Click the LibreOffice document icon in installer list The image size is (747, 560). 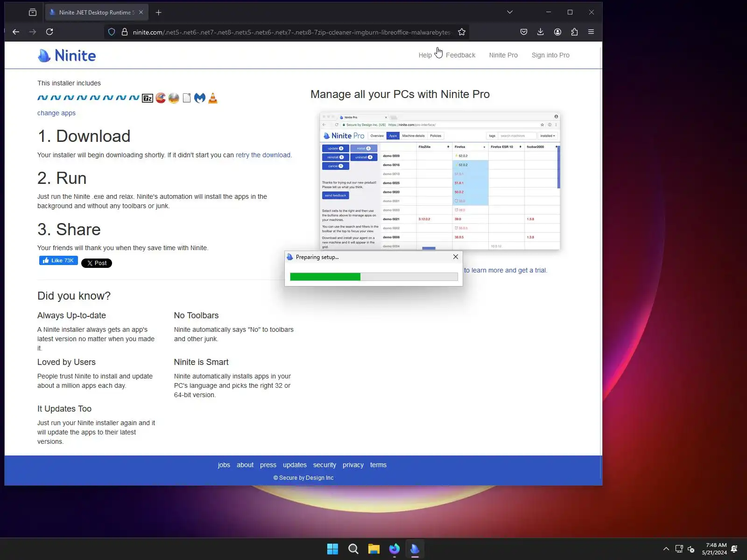click(x=187, y=98)
